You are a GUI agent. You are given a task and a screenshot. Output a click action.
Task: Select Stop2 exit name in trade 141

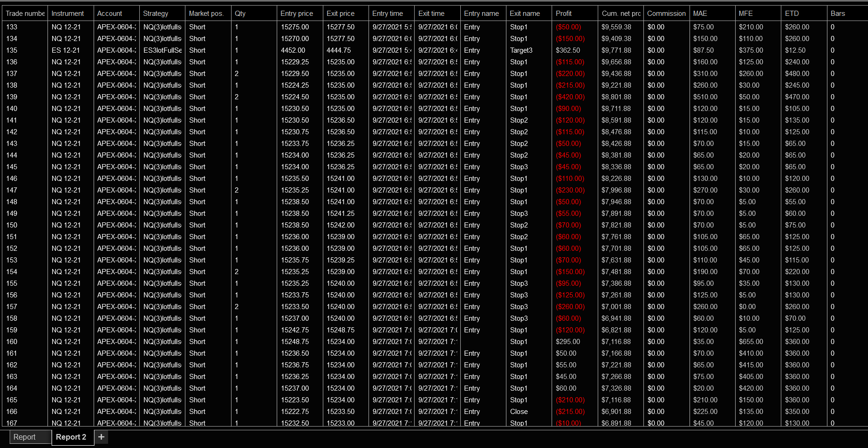point(519,120)
